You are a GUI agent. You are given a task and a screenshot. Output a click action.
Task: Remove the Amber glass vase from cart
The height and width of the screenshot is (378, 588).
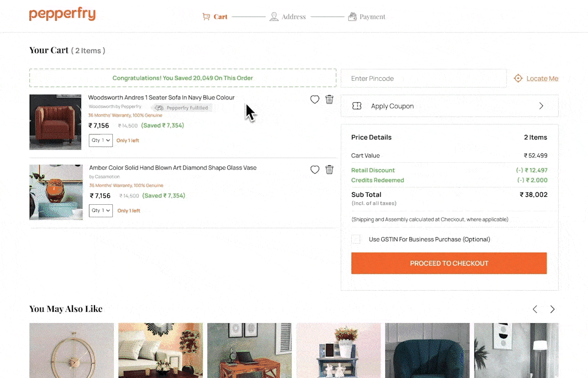329,170
